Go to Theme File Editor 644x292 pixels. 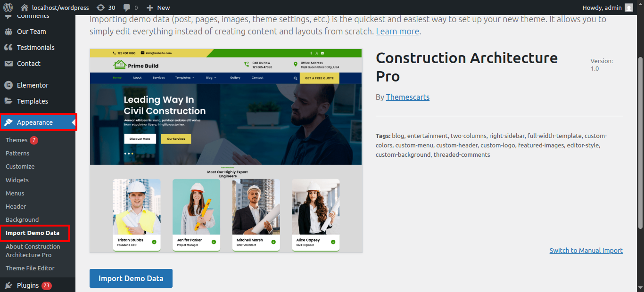point(30,268)
